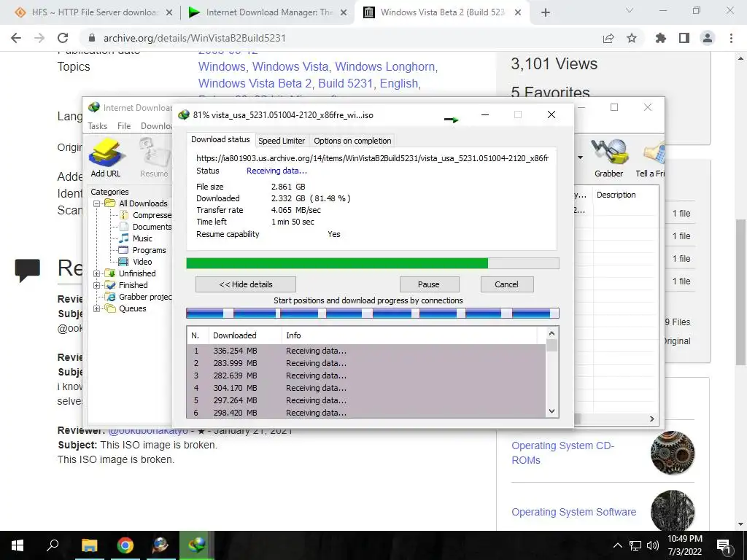Expand the Finished tree node
This screenshot has width=747, height=560.
pos(97,285)
